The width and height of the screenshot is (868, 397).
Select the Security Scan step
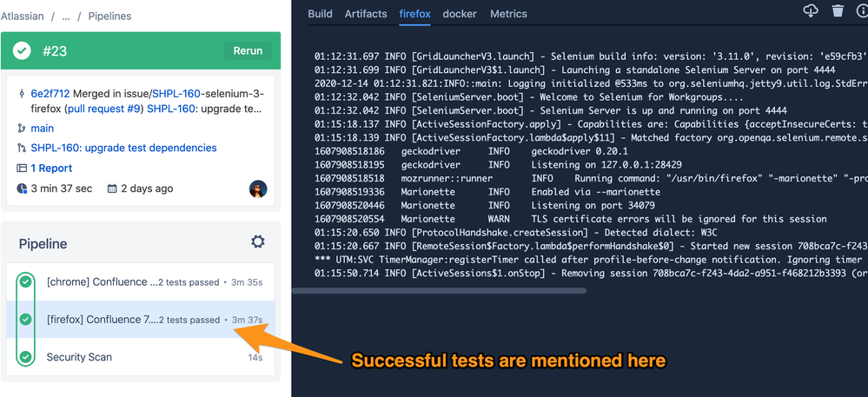(140, 357)
